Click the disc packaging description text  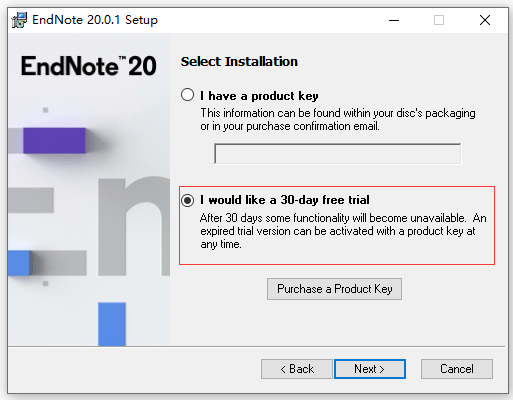338,120
